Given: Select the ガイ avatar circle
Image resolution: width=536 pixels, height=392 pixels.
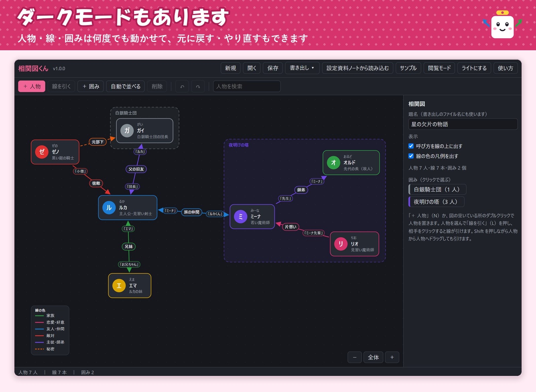Looking at the screenshot, I should pyautogui.click(x=127, y=130).
